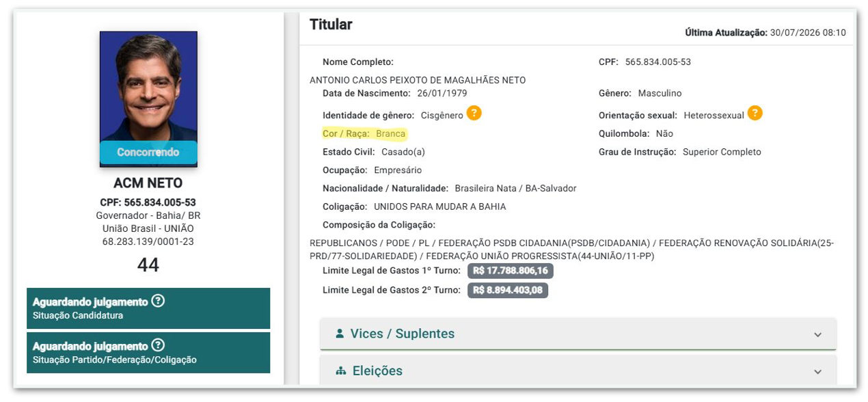Open help icon for Situação Candidatura

[x=158, y=301]
